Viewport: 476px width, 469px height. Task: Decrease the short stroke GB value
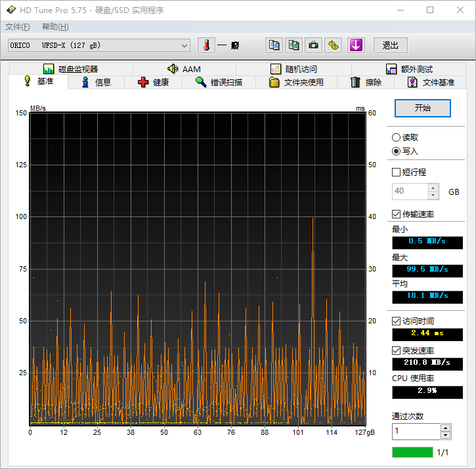pos(433,195)
